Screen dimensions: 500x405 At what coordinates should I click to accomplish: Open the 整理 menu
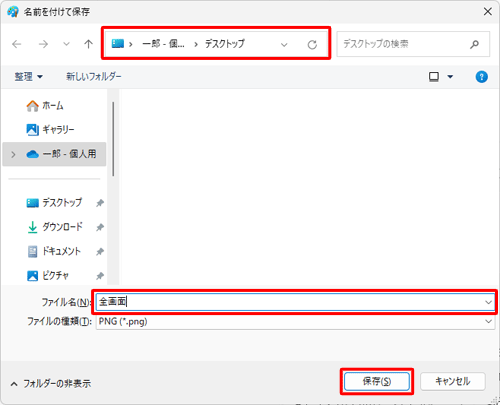pyautogui.click(x=28, y=77)
